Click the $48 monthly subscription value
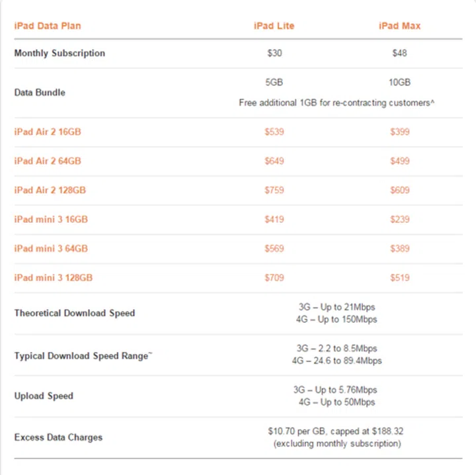The height and width of the screenshot is (475, 476). pyautogui.click(x=399, y=53)
